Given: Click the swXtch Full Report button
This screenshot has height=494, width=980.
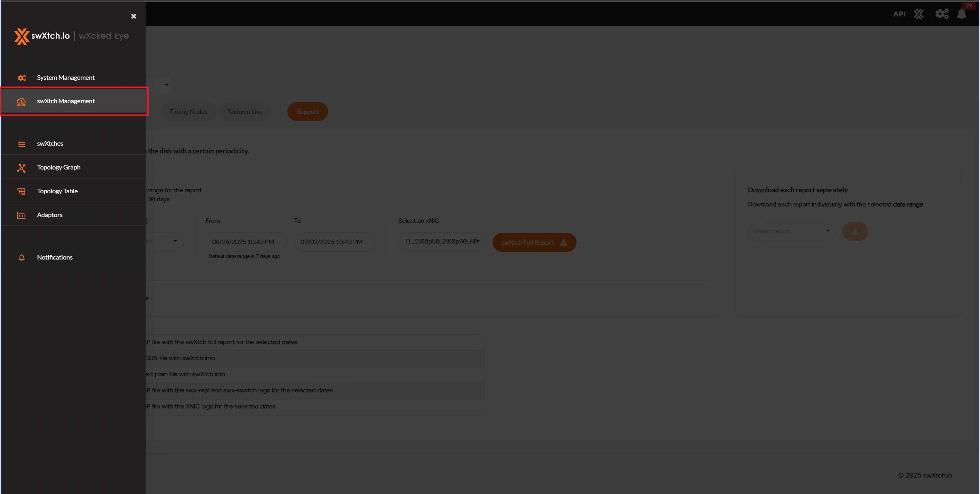Looking at the screenshot, I should 534,242.
